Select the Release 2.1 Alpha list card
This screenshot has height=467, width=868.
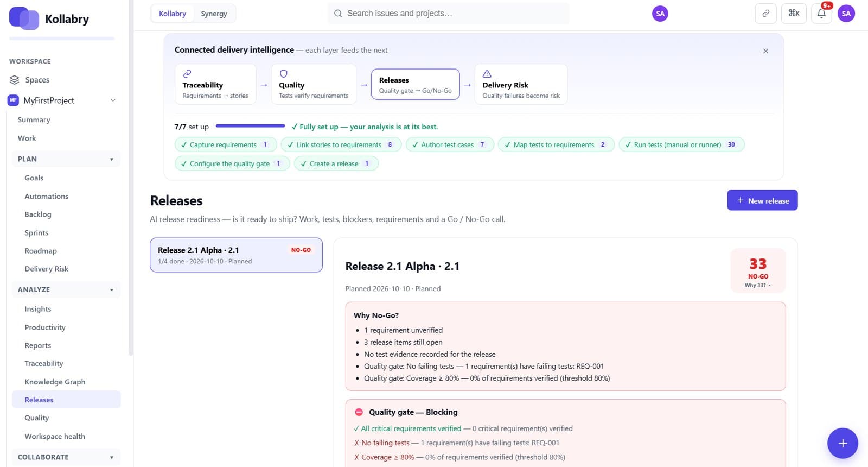click(236, 255)
